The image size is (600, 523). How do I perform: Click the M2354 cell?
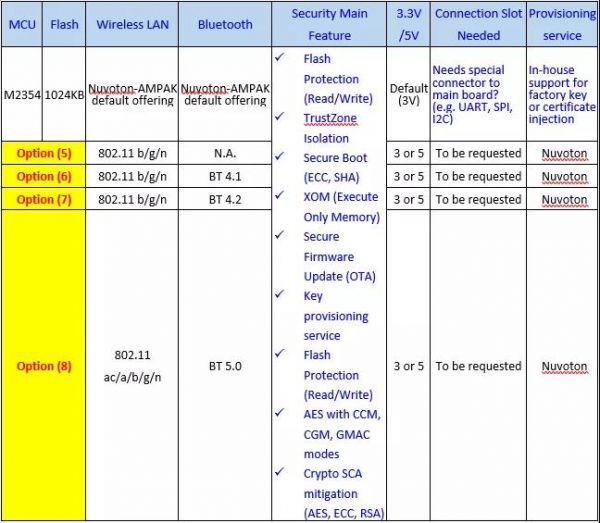click(20, 94)
